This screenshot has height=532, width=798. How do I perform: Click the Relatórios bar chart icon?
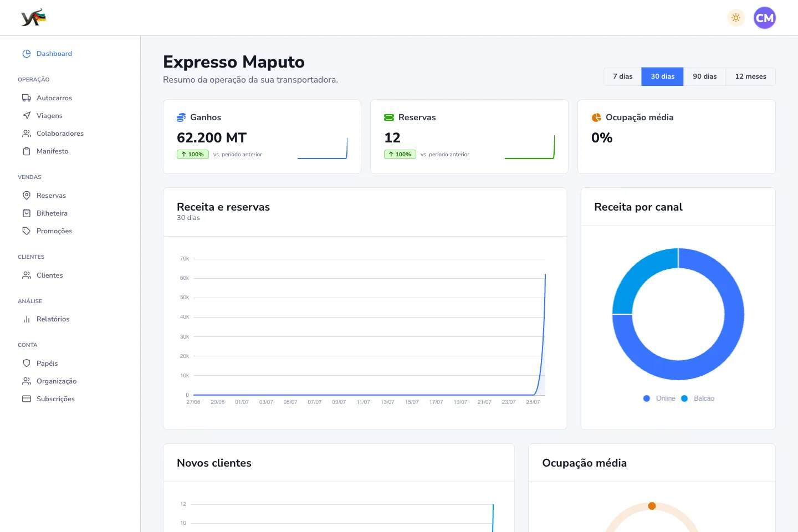click(x=27, y=319)
